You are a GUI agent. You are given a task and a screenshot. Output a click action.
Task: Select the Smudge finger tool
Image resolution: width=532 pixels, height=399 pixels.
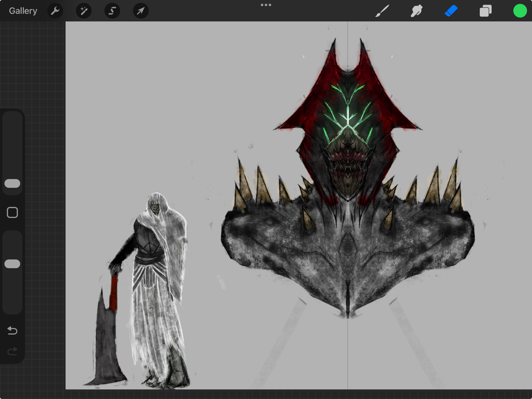click(416, 11)
